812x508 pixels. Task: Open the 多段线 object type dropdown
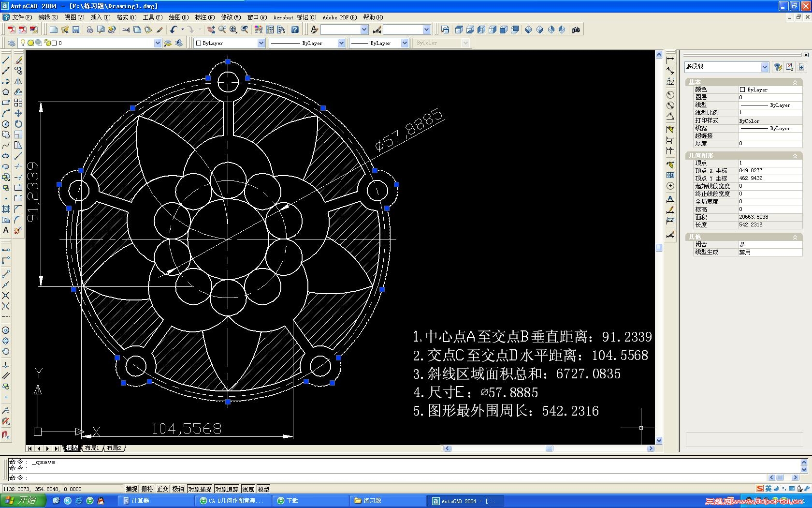pos(765,67)
